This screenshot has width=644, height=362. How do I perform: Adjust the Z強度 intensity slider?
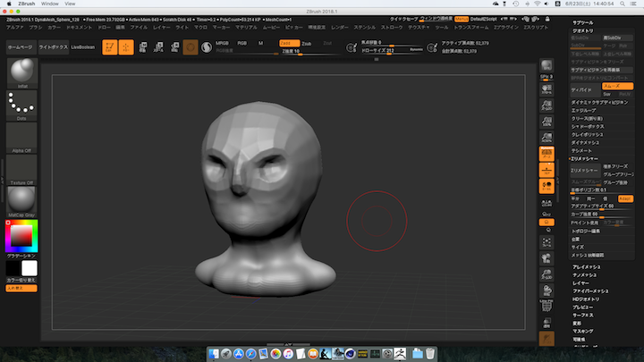point(311,51)
